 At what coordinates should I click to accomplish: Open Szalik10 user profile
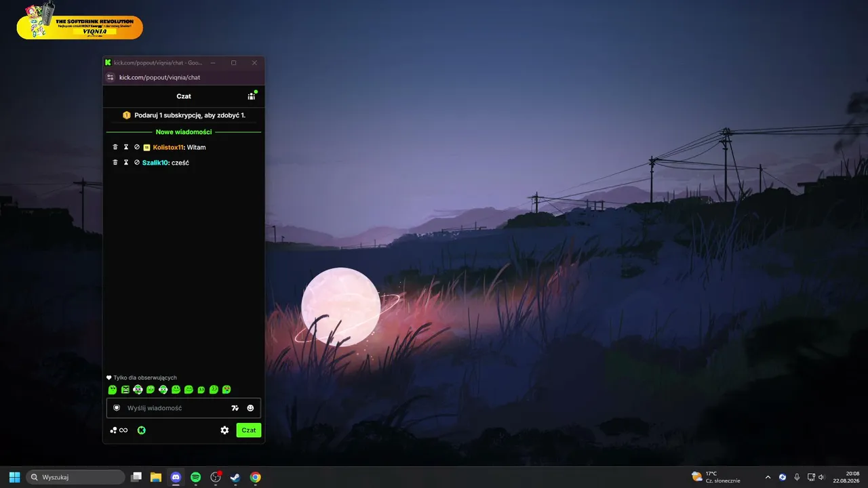pos(155,163)
